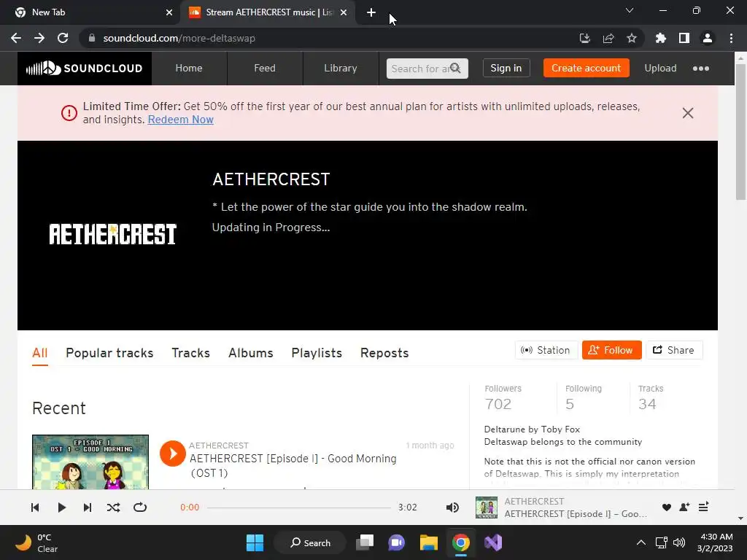Toggle shuffle in the player bar
The width and height of the screenshot is (747, 560).
pos(113,507)
